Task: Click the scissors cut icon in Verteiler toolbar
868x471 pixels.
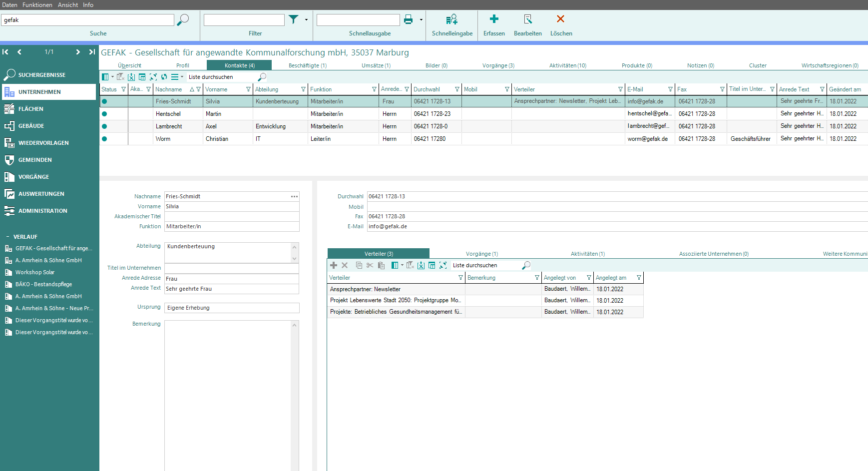Action: [370, 265]
